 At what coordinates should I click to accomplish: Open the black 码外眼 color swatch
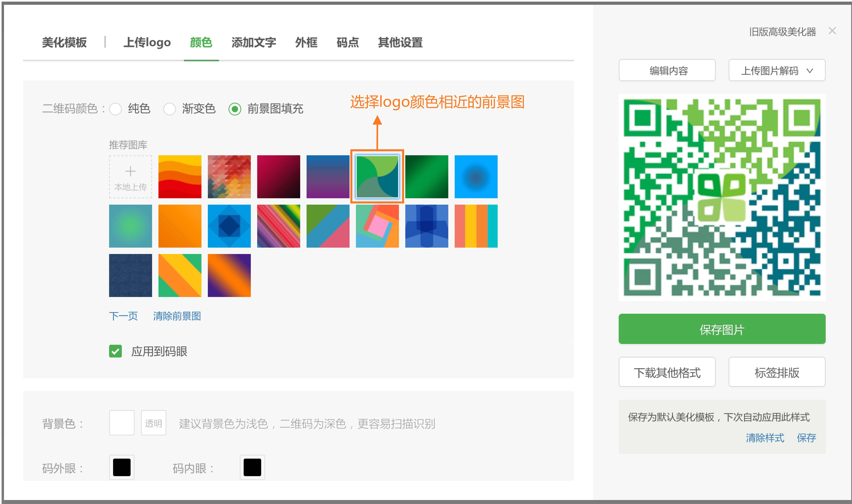(122, 467)
